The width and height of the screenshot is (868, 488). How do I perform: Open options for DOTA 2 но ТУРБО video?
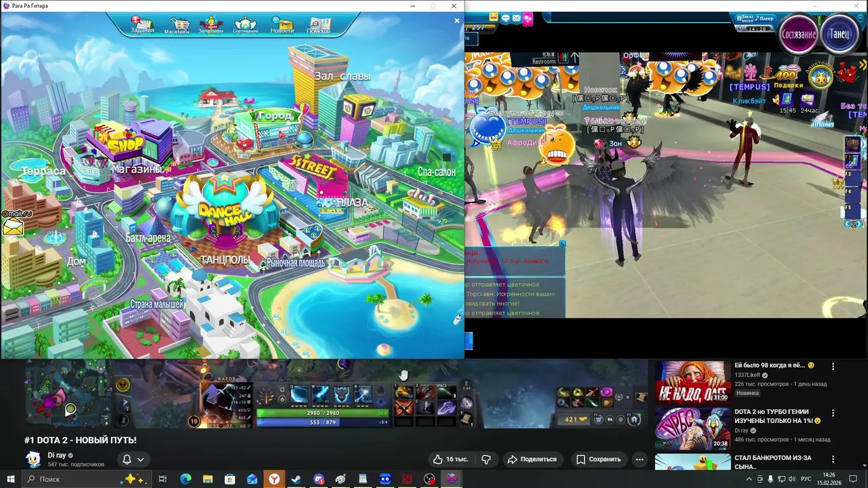click(833, 413)
